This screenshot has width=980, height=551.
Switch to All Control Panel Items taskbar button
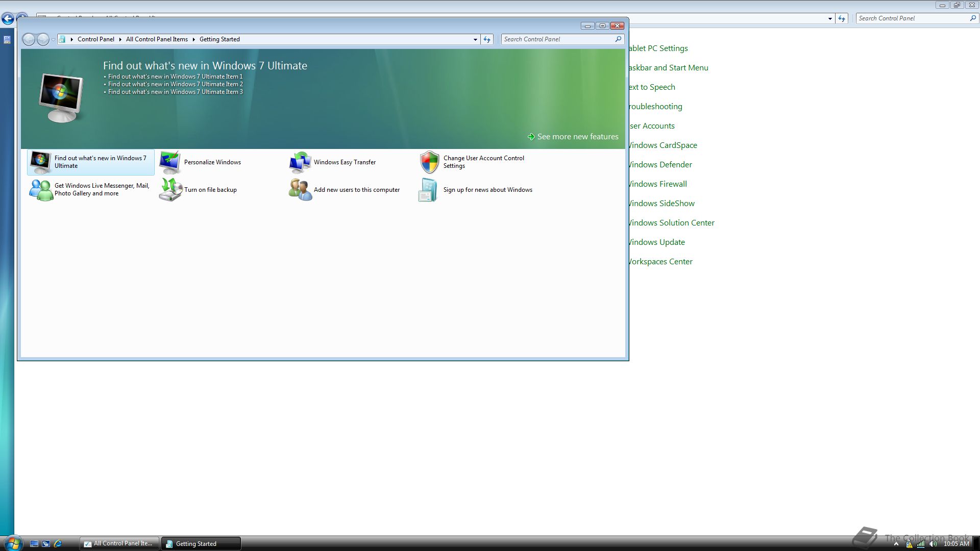pos(119,544)
